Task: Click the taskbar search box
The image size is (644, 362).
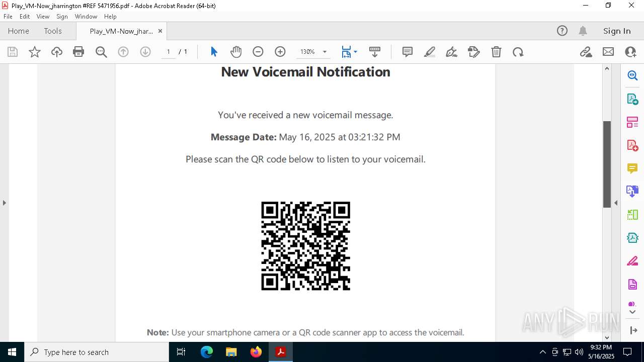Action: tap(97, 352)
